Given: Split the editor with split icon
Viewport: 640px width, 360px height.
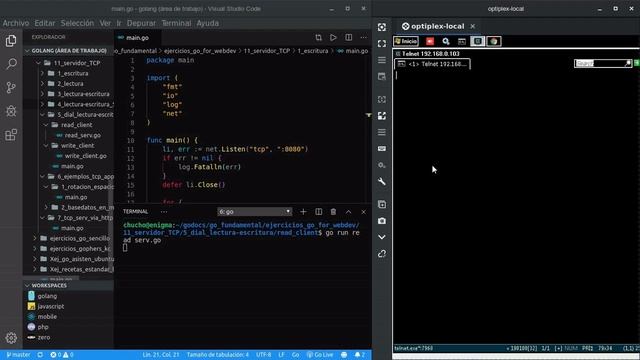Looking at the screenshot, I should pos(348,38).
